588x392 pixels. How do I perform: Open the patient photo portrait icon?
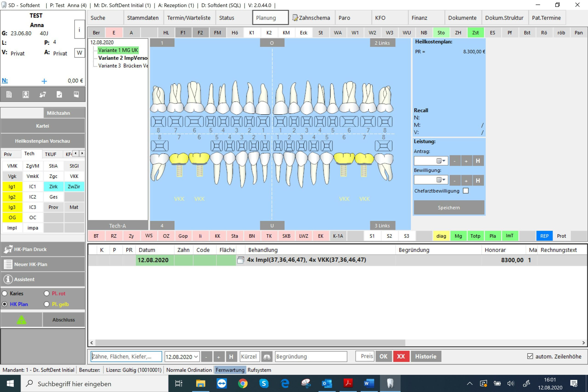[x=26, y=94]
